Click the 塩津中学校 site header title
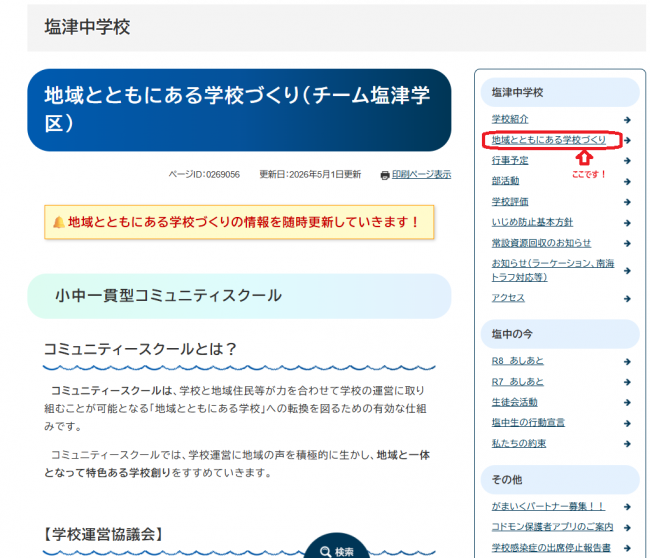Viewport: 650px width, 558px height. (87, 27)
